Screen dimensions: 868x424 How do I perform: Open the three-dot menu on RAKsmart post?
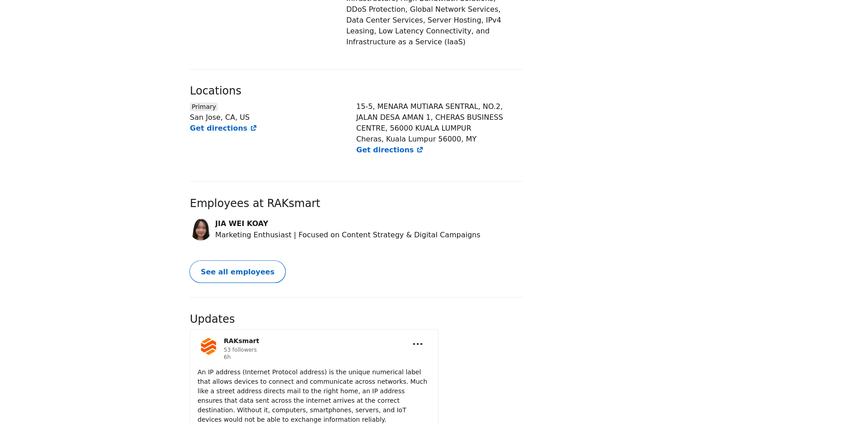point(418,344)
